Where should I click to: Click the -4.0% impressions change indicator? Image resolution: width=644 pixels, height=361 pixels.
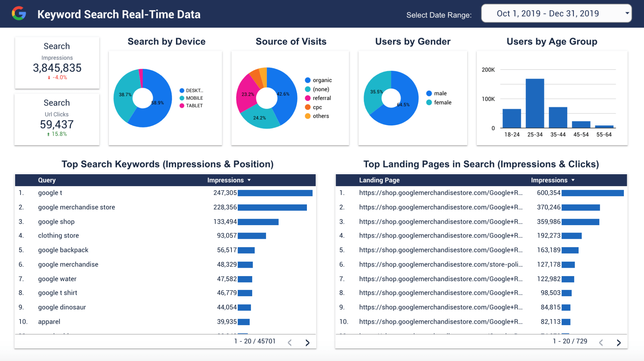tap(57, 78)
